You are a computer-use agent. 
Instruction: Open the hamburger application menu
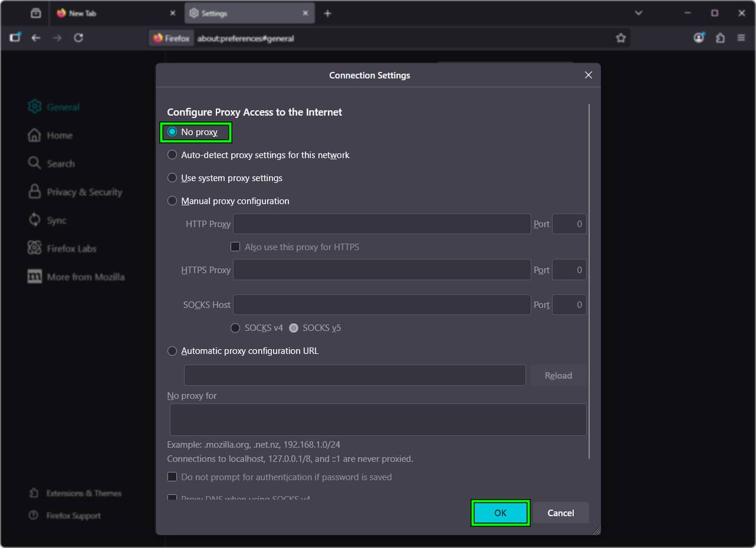(x=741, y=38)
